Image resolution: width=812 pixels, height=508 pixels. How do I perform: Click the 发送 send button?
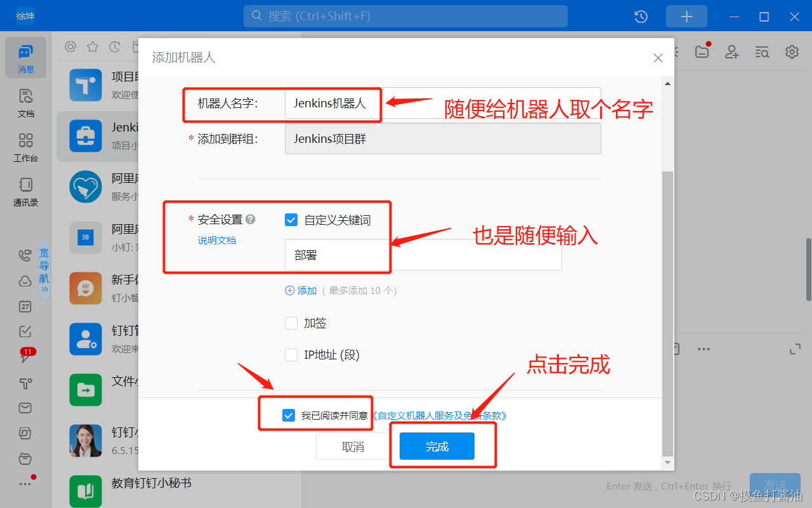[x=775, y=485]
